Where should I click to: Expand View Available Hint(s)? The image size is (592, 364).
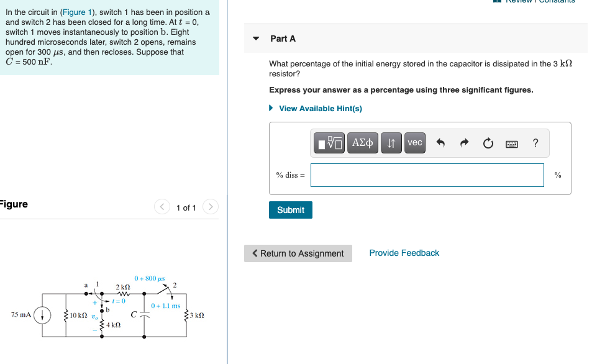point(319,108)
